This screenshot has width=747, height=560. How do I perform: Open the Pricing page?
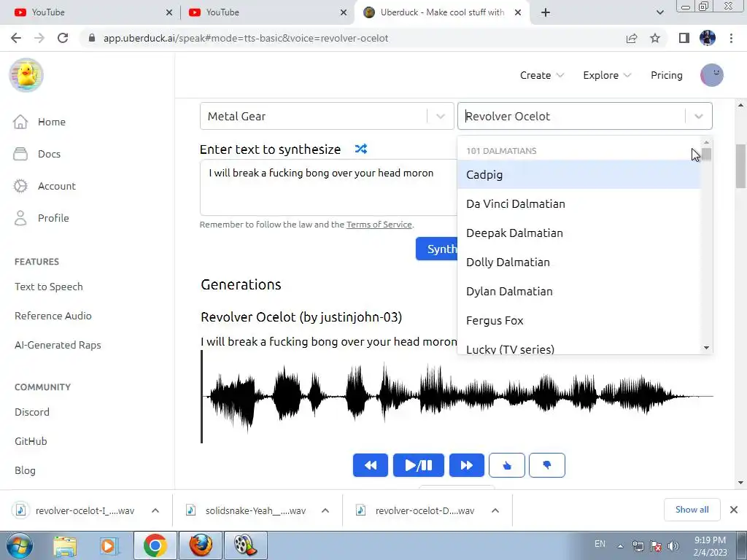coord(666,75)
